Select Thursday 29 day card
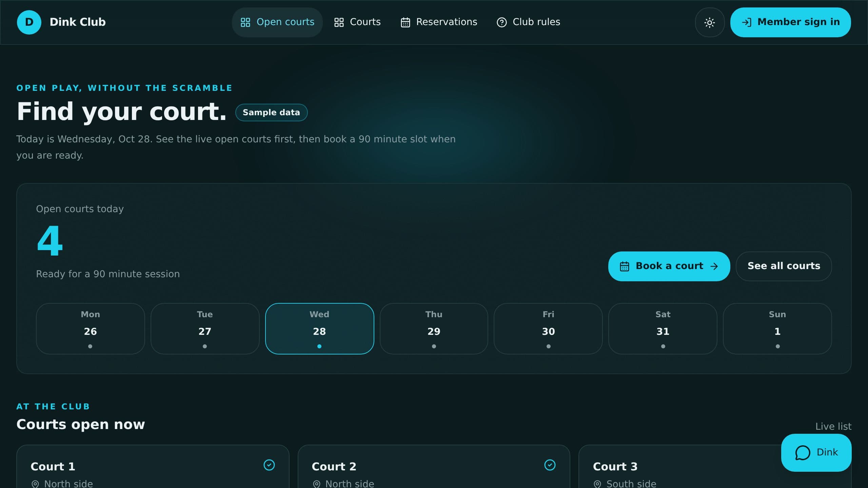Viewport: 868px width, 488px height. click(434, 329)
